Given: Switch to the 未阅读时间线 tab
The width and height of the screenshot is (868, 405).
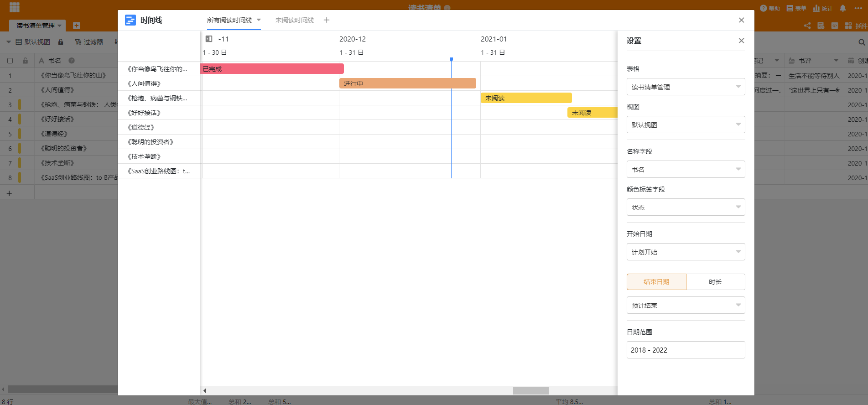Looking at the screenshot, I should coord(295,20).
